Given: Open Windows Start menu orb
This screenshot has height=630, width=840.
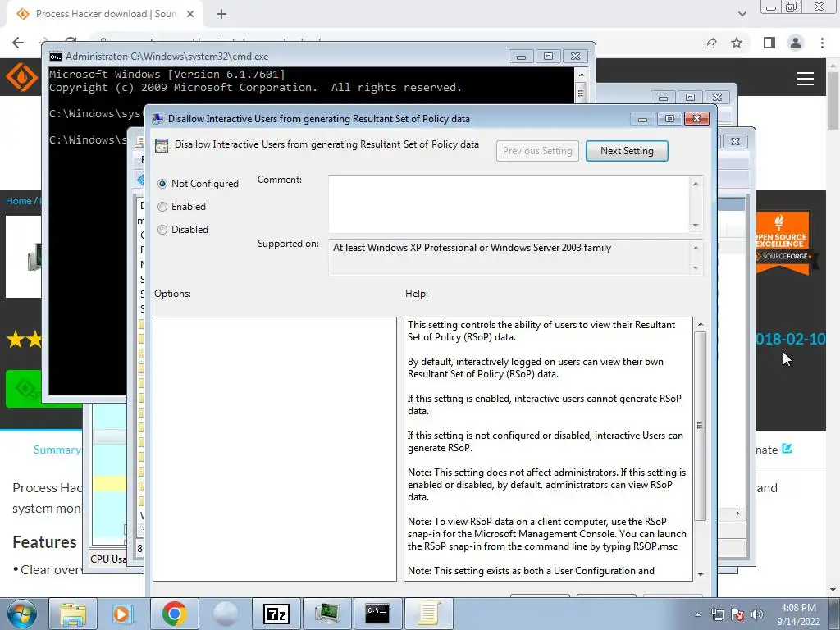Looking at the screenshot, I should click(x=21, y=614).
